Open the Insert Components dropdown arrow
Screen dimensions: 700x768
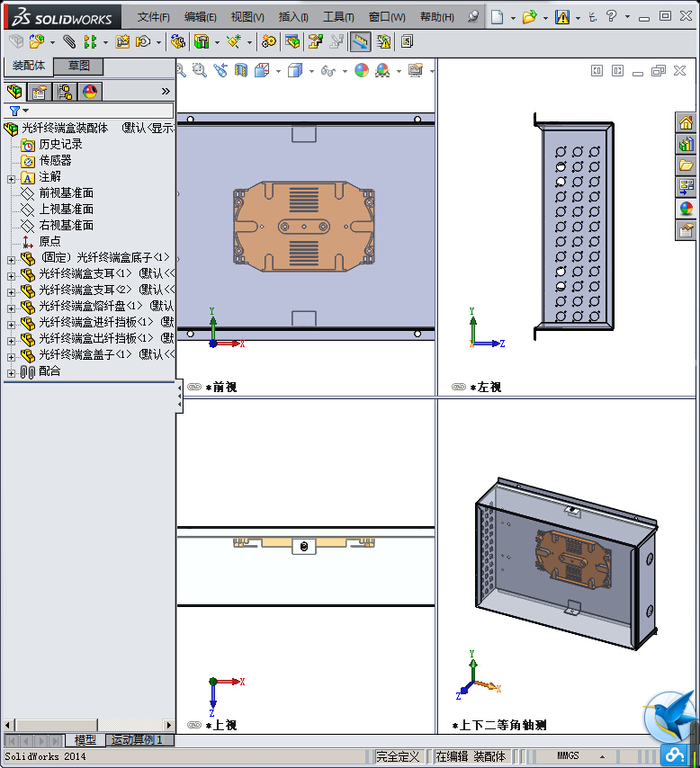52,42
